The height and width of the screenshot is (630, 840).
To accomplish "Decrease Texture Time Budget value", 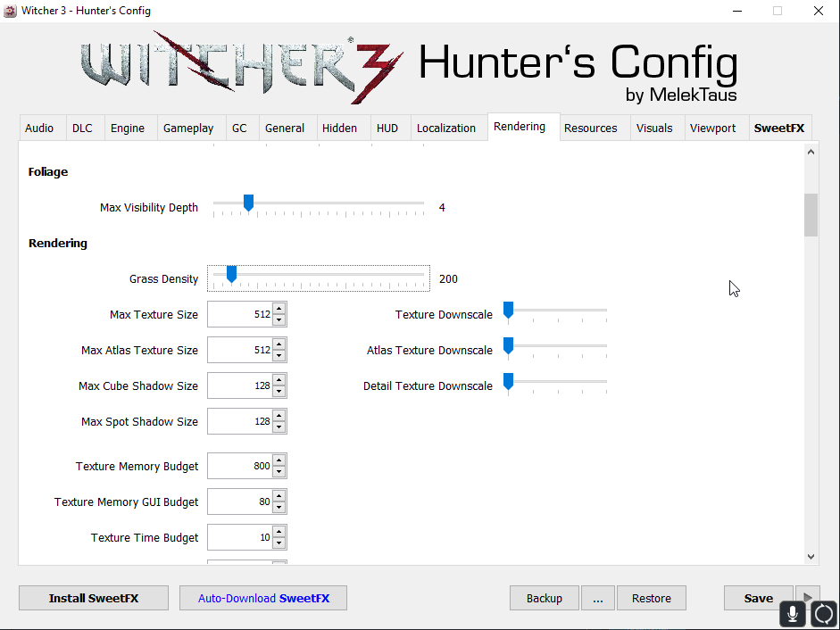I will pyautogui.click(x=279, y=543).
